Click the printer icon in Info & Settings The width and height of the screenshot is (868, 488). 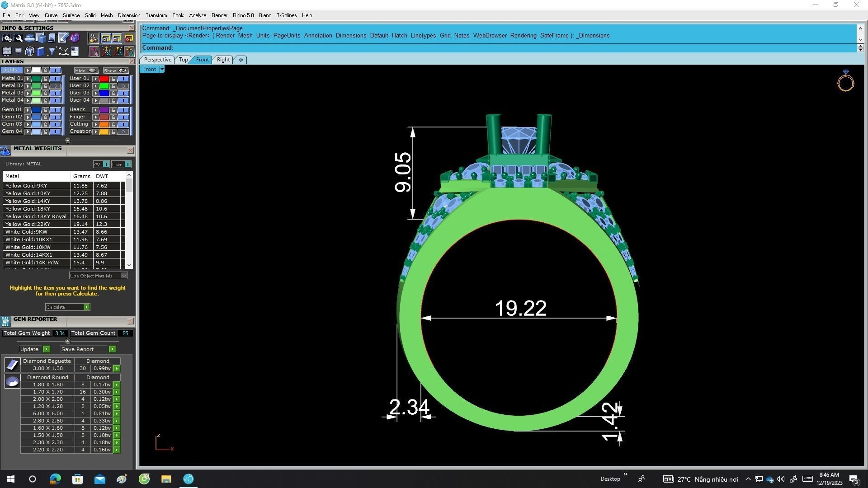30,38
